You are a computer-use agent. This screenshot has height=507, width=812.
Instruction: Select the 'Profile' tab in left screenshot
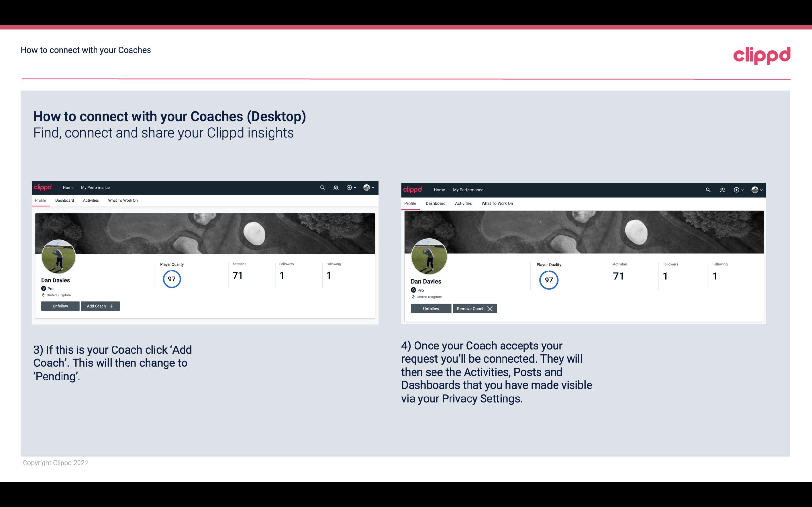[x=40, y=200]
